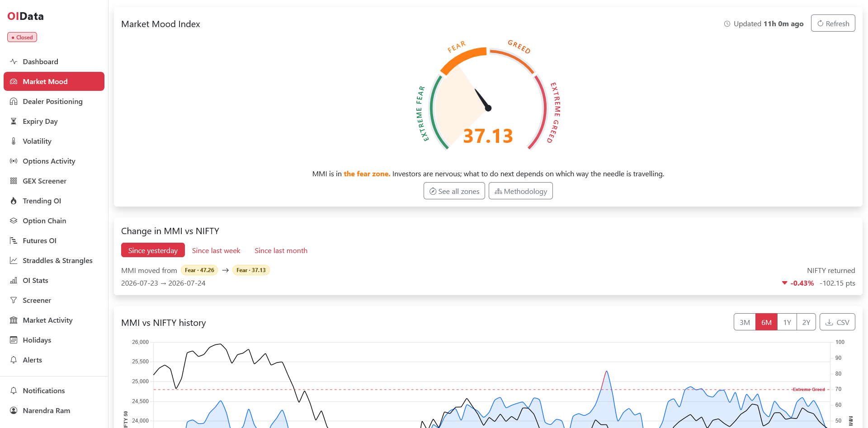Click the Extreme Greed chart line label
Viewport: 868px width, 428px height.
[x=809, y=390]
